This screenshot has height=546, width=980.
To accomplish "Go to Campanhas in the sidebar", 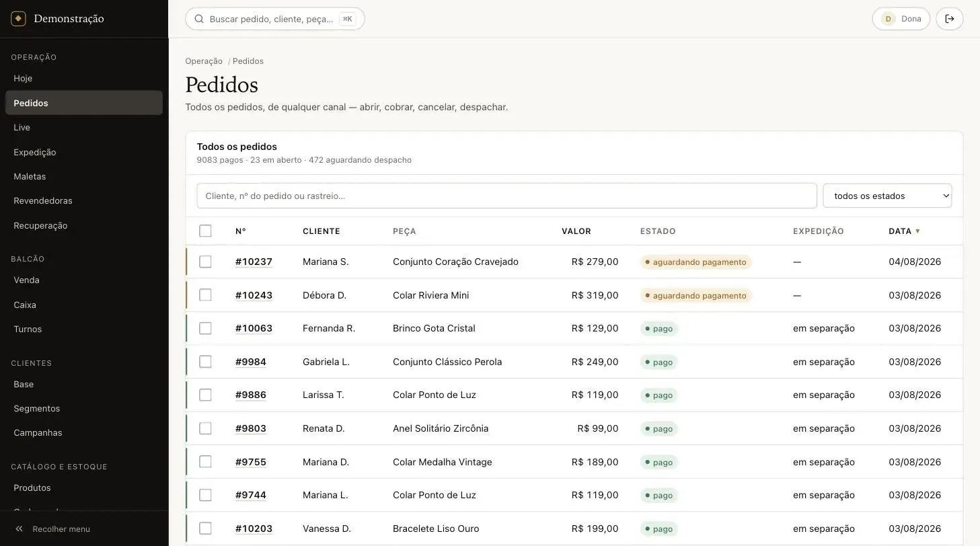I will tap(84, 433).
